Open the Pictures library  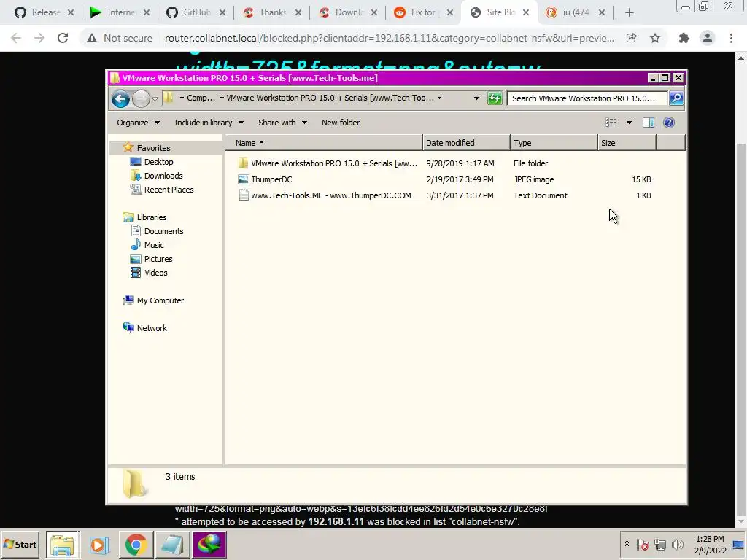pos(152,259)
